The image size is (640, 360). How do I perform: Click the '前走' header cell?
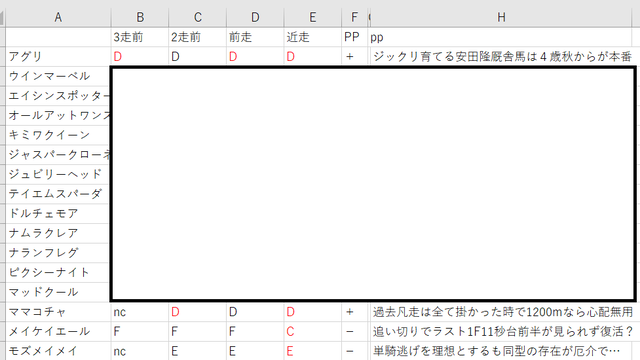coord(255,37)
